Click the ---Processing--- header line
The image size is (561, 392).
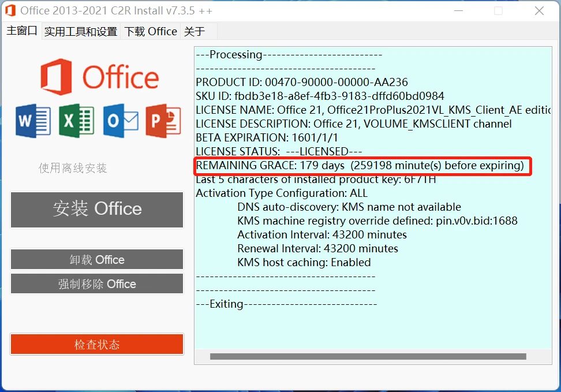[289, 55]
